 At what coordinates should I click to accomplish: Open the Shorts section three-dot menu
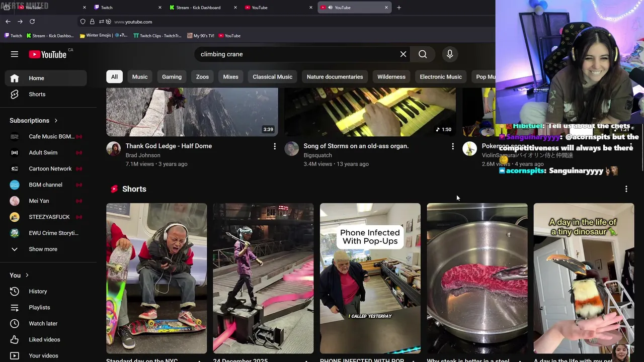tap(626, 189)
